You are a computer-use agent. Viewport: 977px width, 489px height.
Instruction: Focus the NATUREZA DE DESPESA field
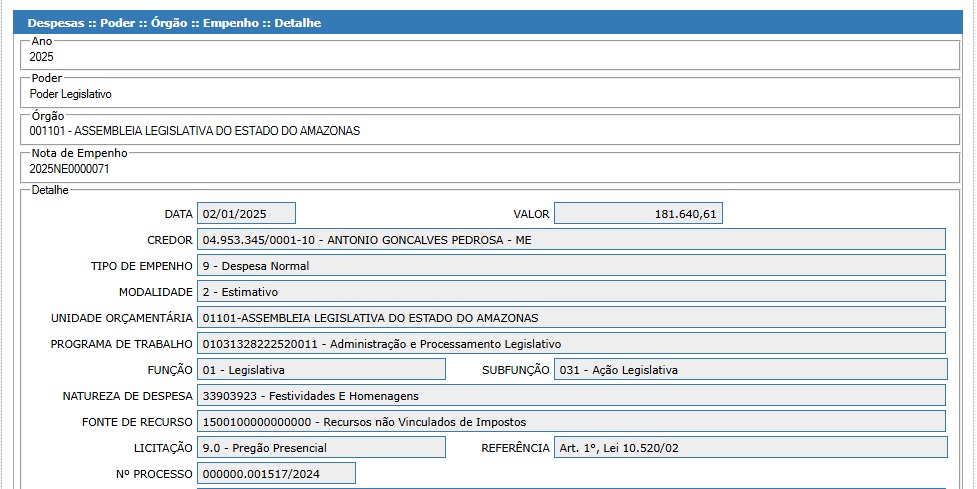coord(571,396)
